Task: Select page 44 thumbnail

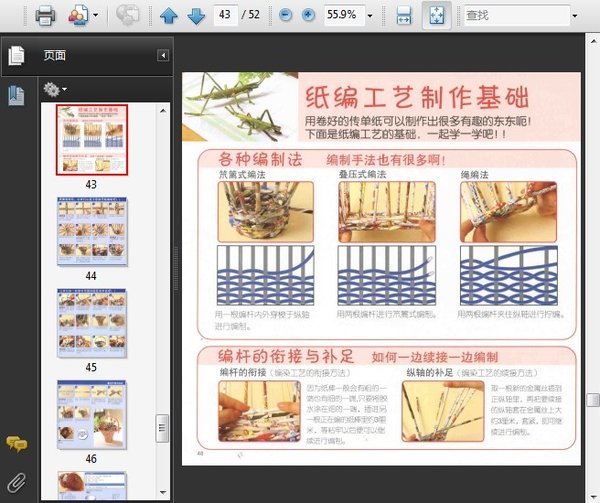Action: click(92, 231)
